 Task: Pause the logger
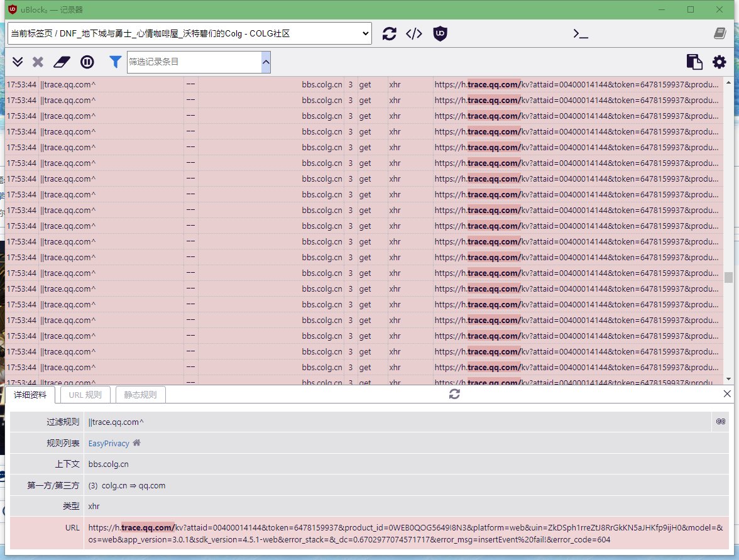pos(87,62)
